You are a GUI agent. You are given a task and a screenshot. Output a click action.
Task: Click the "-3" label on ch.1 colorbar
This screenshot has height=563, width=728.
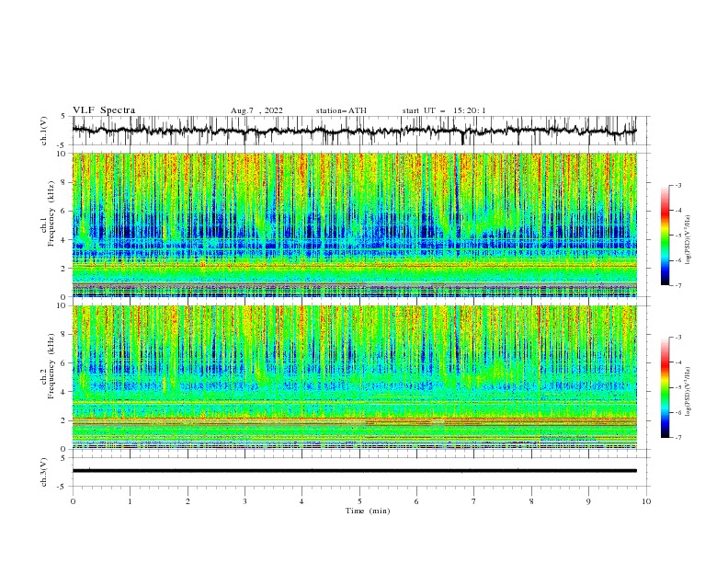pos(677,185)
